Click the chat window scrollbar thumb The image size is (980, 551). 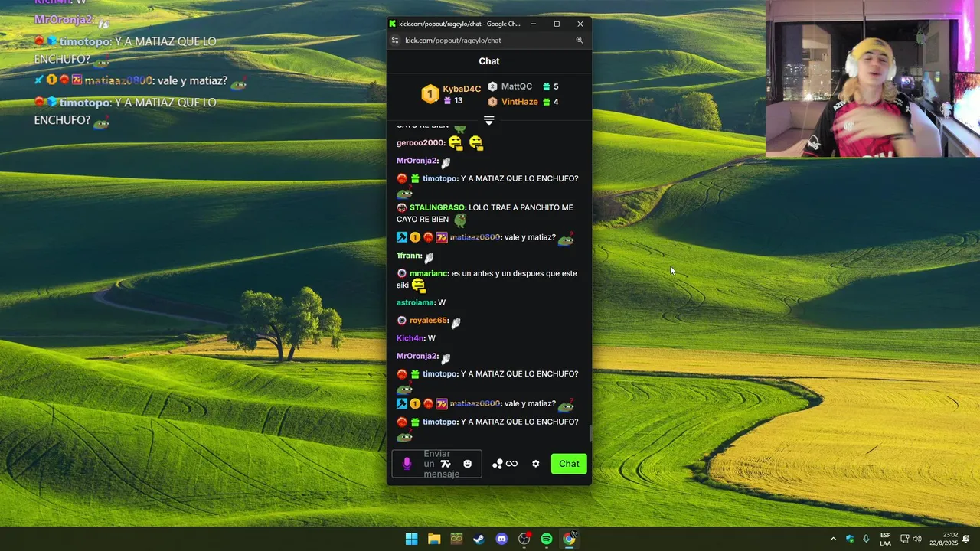[x=590, y=434]
